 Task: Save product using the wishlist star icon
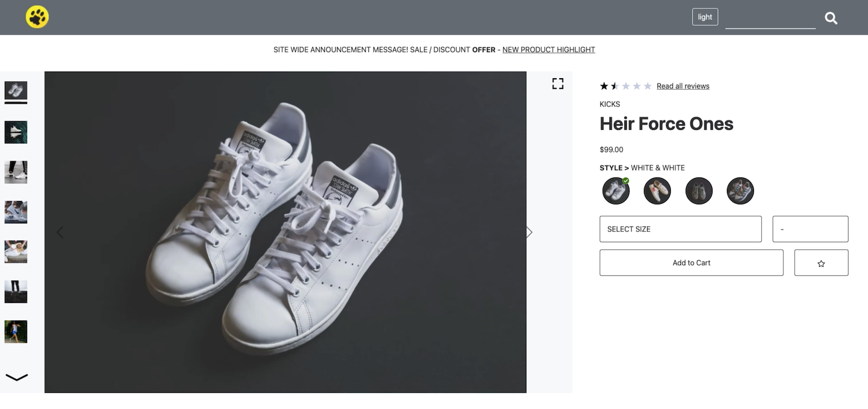(x=821, y=262)
